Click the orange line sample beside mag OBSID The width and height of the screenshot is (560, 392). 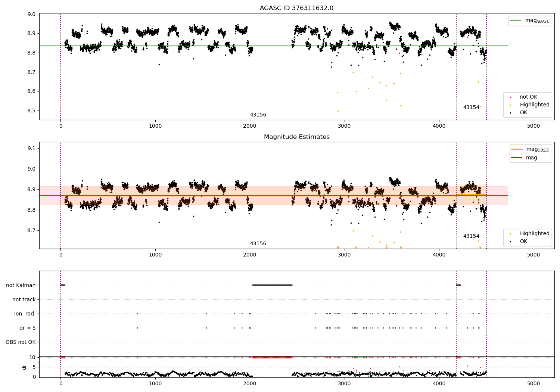(x=517, y=149)
